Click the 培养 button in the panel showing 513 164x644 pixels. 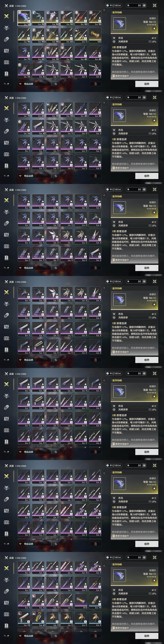coord(147,636)
